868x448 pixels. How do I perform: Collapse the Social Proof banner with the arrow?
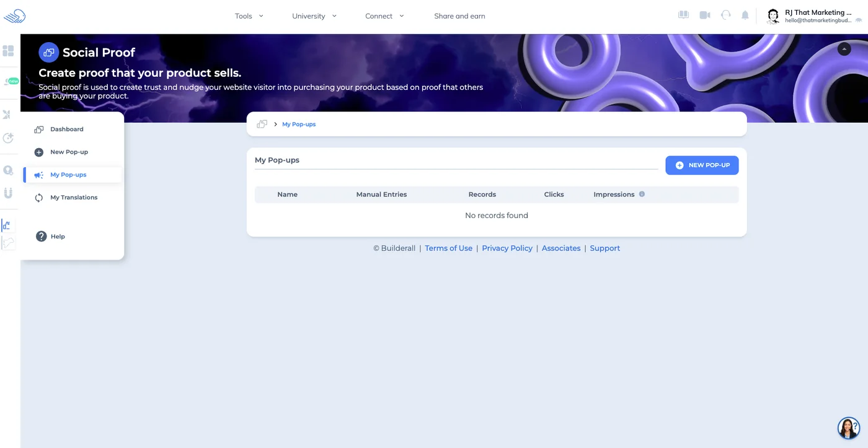pos(844,48)
